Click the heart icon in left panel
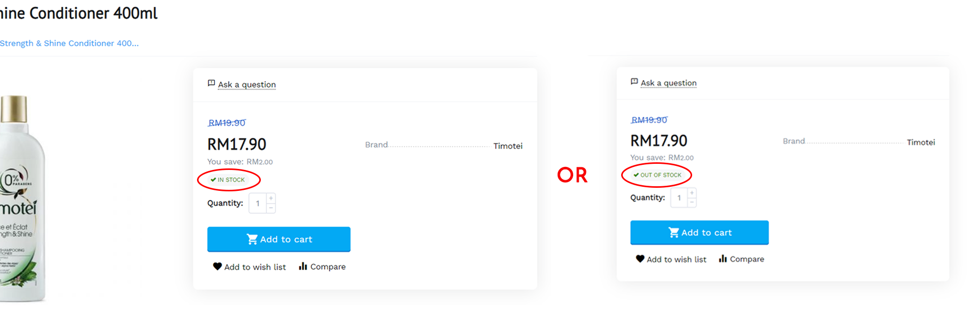 tap(217, 266)
